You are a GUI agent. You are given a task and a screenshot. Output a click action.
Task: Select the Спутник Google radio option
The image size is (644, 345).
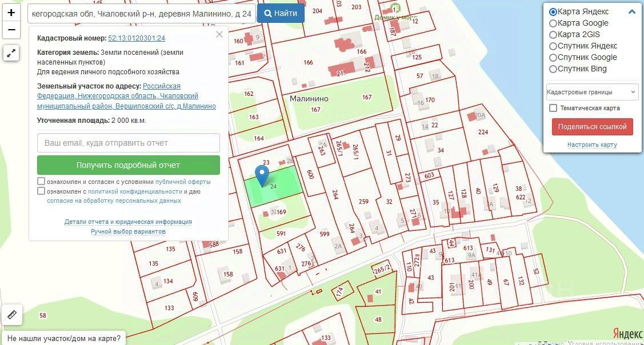553,58
